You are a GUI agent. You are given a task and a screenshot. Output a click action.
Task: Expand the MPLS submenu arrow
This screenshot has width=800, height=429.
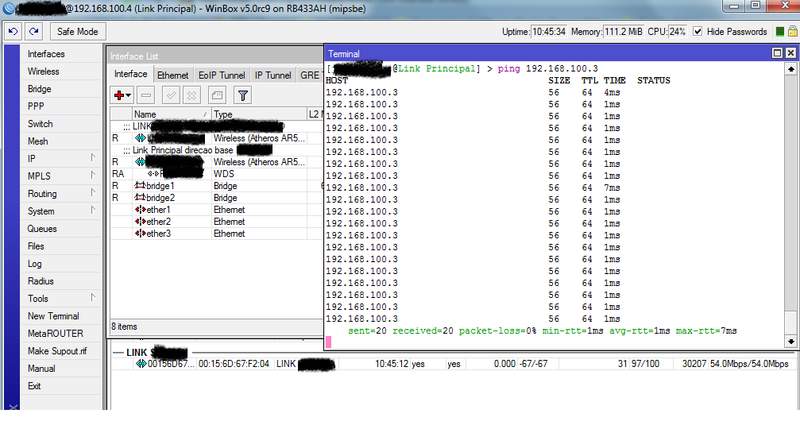pyautogui.click(x=92, y=175)
